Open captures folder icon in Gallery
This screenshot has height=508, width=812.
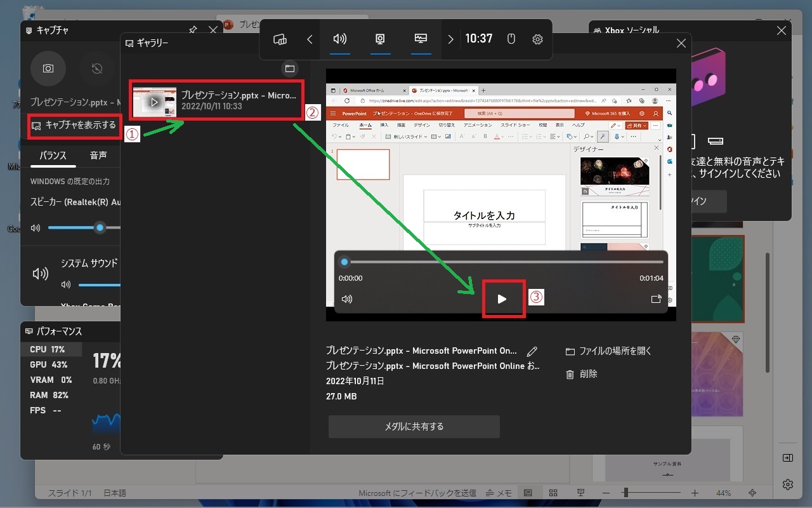pos(290,69)
